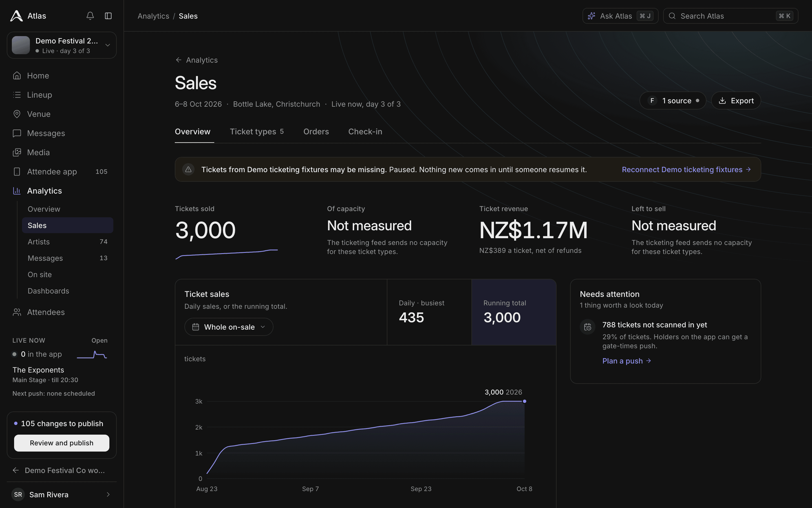Click the Search Atlas field
This screenshot has width=812, height=508.
pyautogui.click(x=731, y=16)
